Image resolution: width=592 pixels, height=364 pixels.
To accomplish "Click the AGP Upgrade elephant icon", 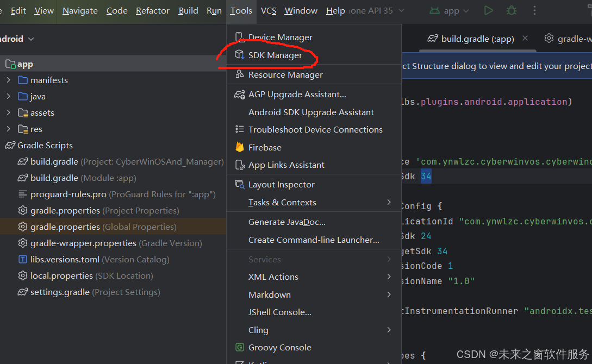I will pyautogui.click(x=239, y=95).
